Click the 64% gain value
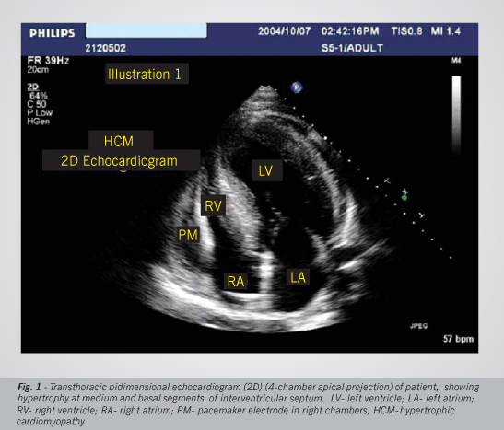The image size is (504, 430). (39, 96)
